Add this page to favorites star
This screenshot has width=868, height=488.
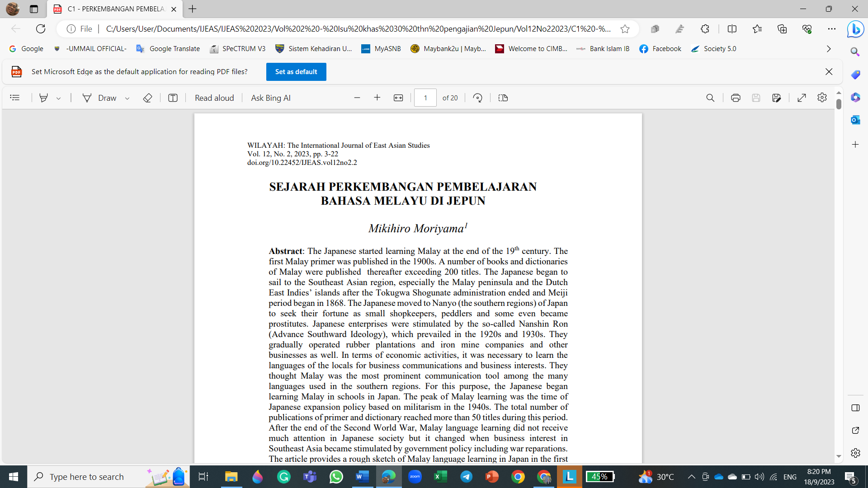[x=625, y=29]
